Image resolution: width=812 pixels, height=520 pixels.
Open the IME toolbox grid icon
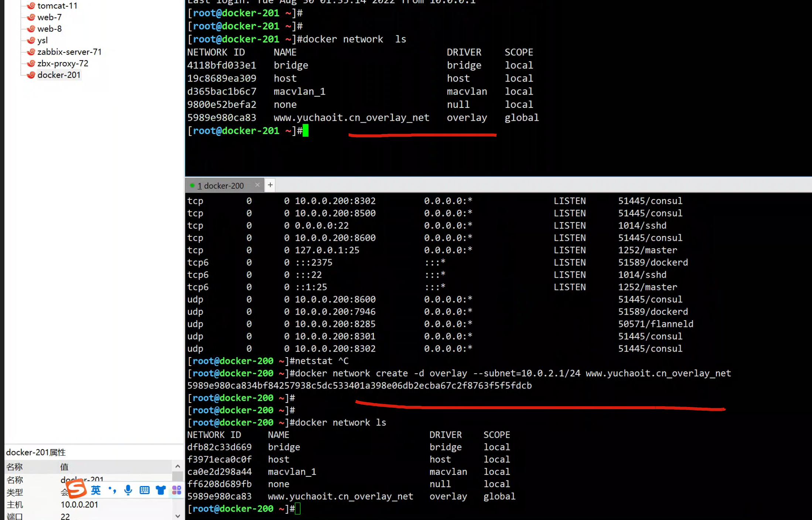177,490
